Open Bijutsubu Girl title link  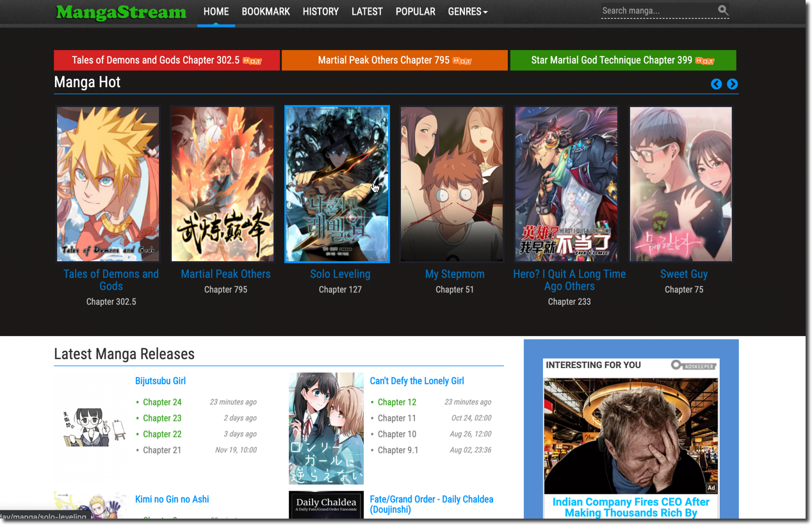(x=160, y=381)
